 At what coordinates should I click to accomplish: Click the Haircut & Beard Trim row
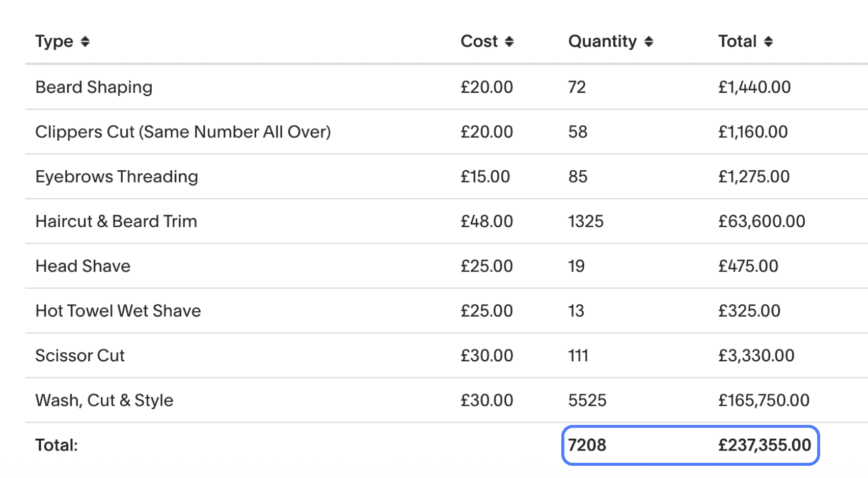[116, 222]
